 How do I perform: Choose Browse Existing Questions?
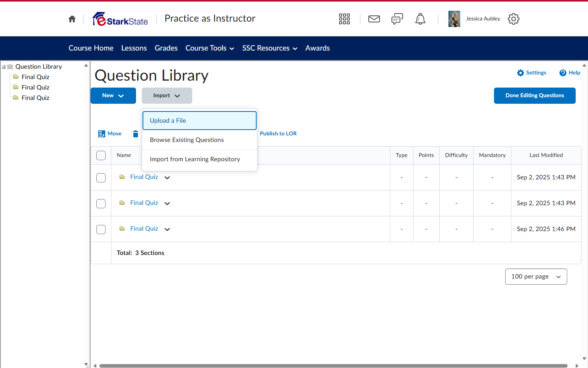200,140
